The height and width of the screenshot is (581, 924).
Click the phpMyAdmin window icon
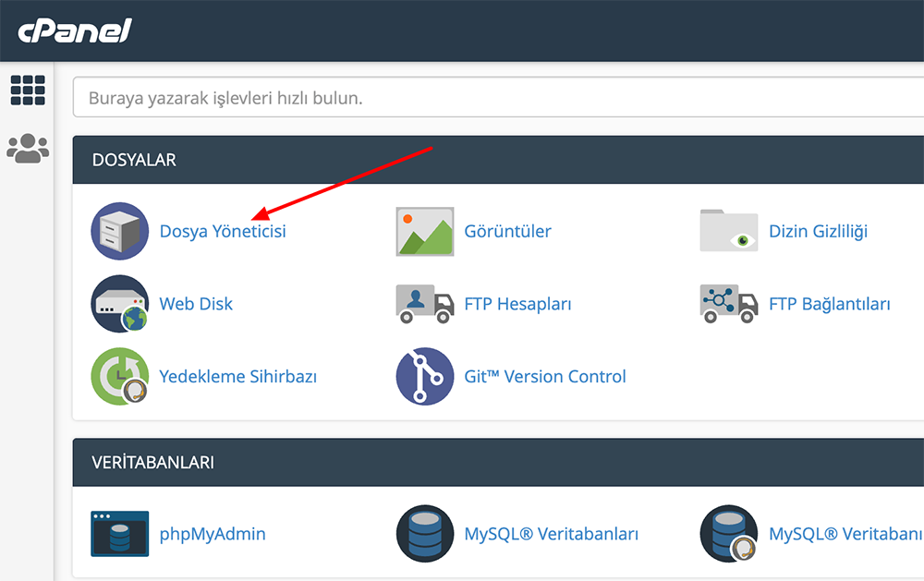pos(119,534)
